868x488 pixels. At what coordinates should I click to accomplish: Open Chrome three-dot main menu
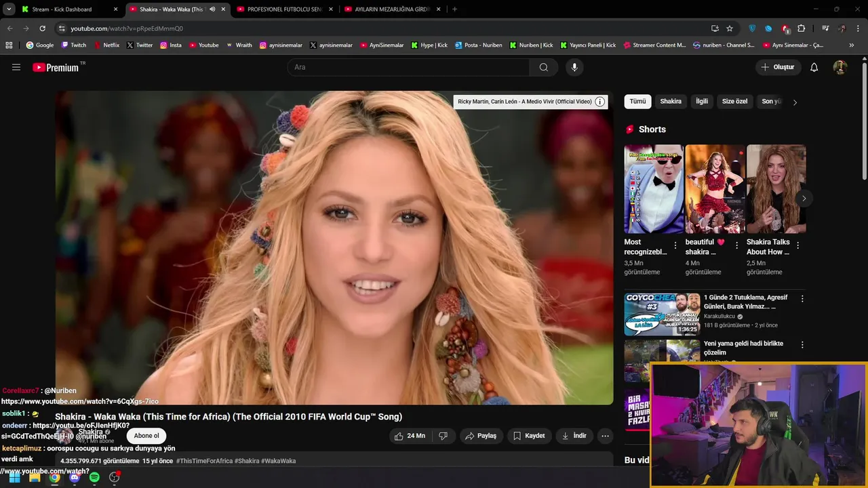pos(857,28)
